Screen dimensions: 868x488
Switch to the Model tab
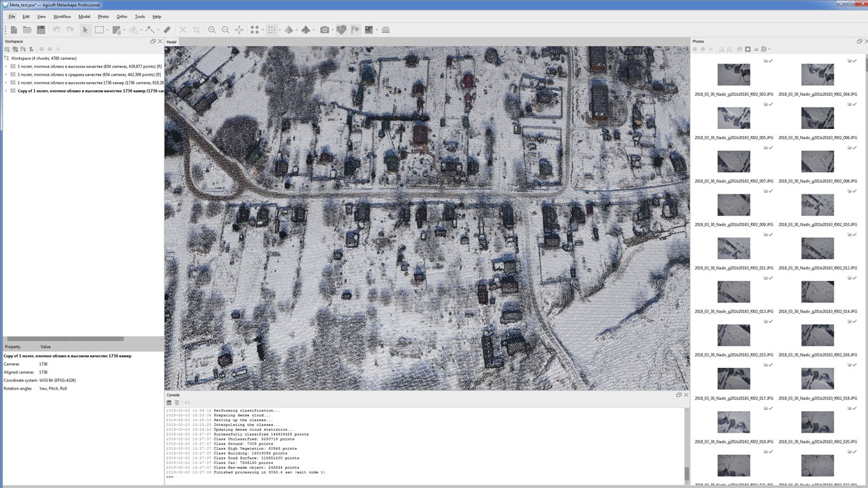(171, 42)
